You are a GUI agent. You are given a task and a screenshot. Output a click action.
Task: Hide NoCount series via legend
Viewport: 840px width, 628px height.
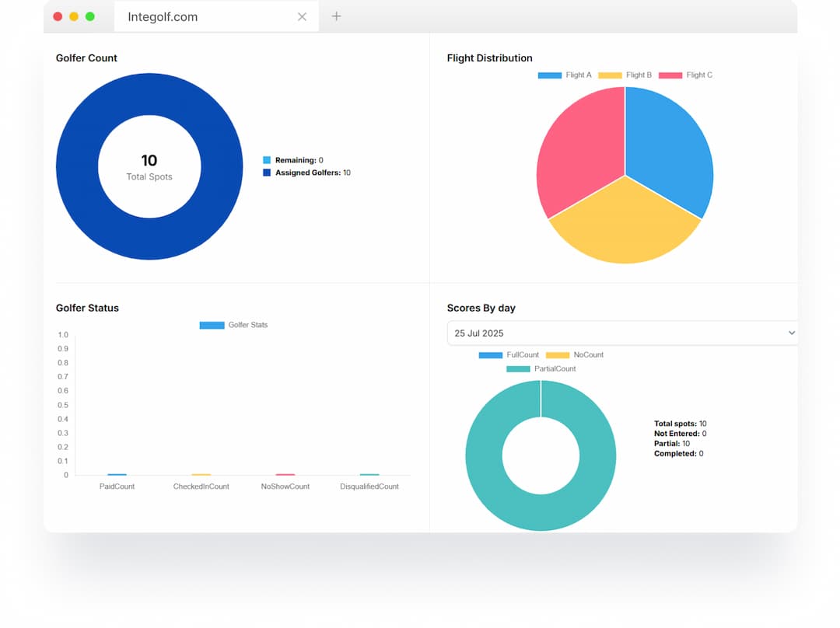(x=575, y=355)
